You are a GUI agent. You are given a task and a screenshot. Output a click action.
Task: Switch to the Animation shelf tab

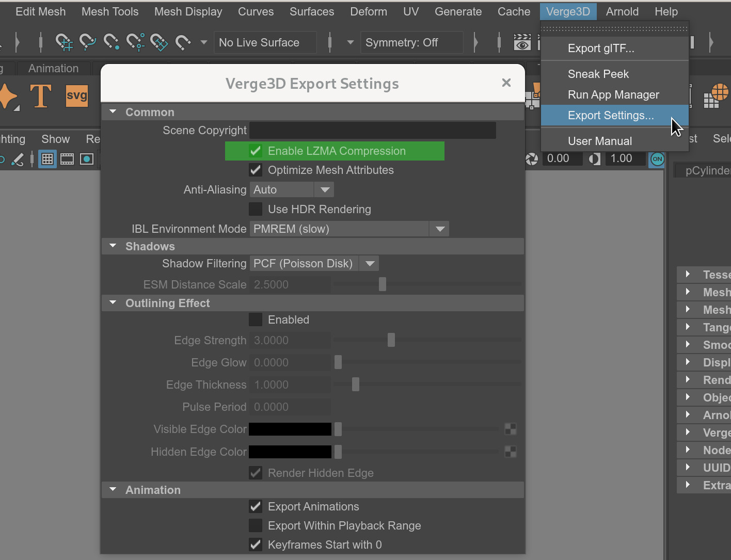54,68
